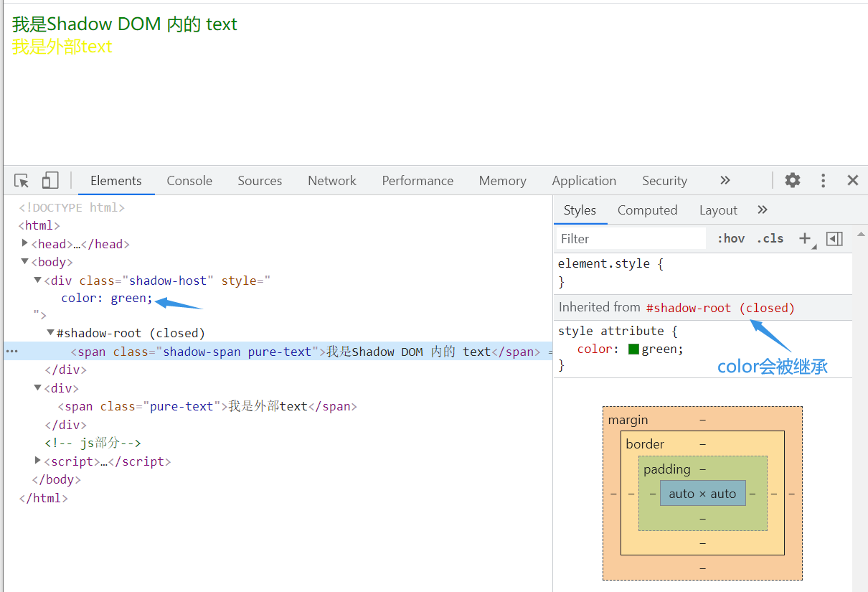Expand the head element node

(25, 243)
